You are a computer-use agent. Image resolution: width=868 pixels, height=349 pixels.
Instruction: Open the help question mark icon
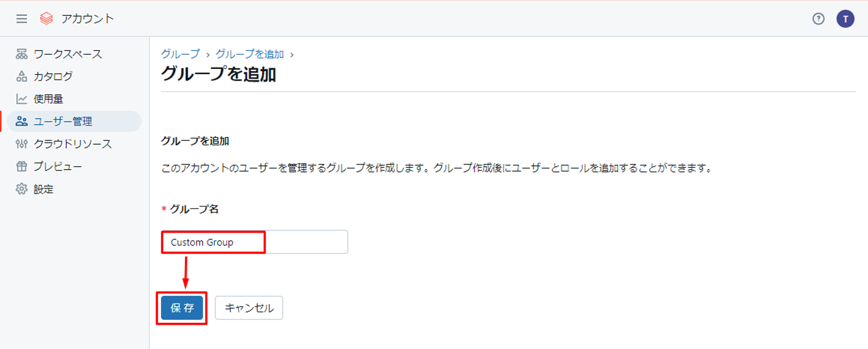818,19
